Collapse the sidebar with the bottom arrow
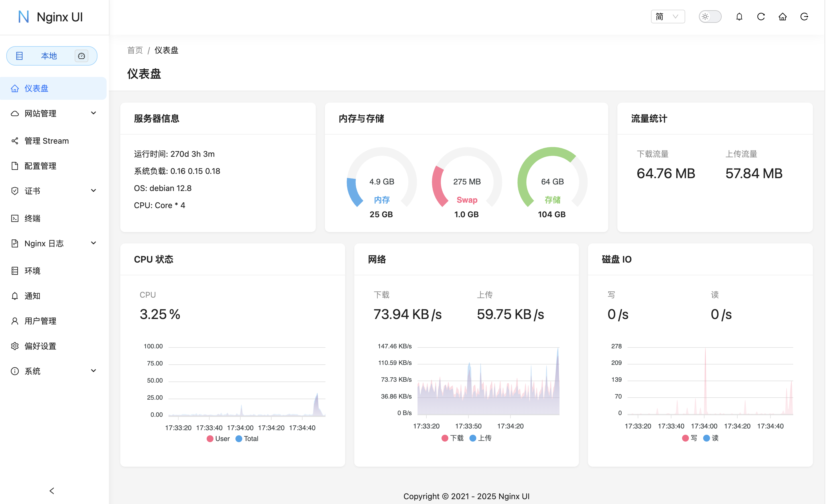826x504 pixels. pyautogui.click(x=52, y=491)
